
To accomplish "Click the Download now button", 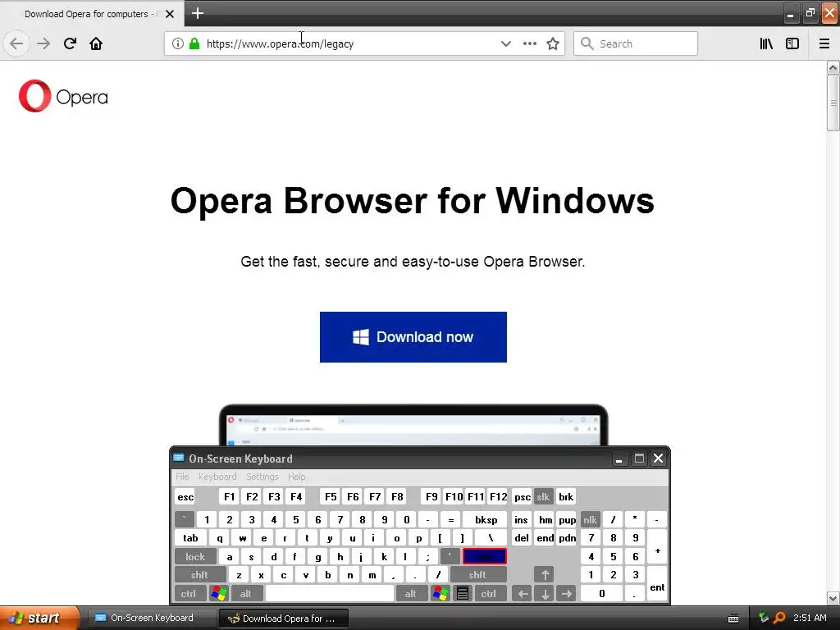I will point(413,337).
